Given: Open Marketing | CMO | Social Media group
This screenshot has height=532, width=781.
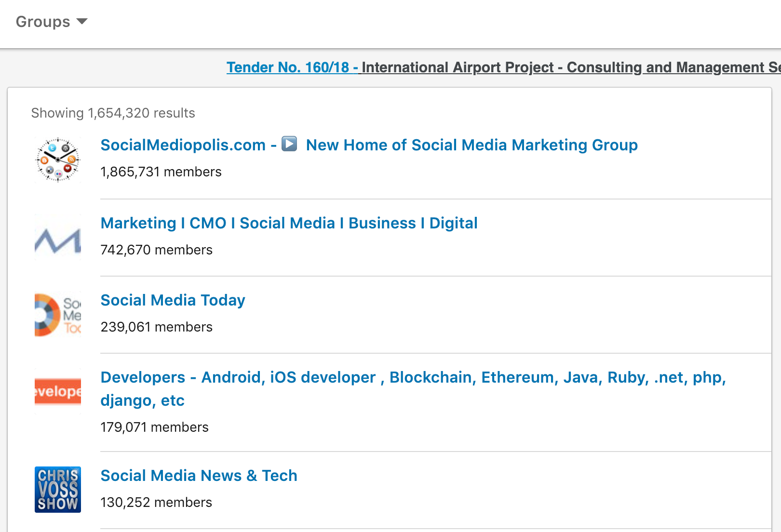Looking at the screenshot, I should tap(289, 223).
